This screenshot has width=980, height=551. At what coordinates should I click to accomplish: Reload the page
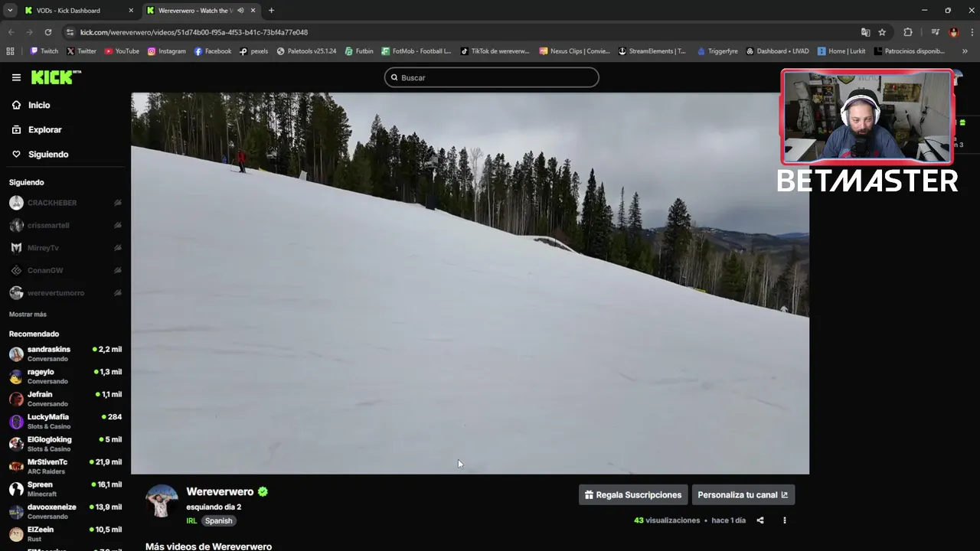[x=47, y=32]
